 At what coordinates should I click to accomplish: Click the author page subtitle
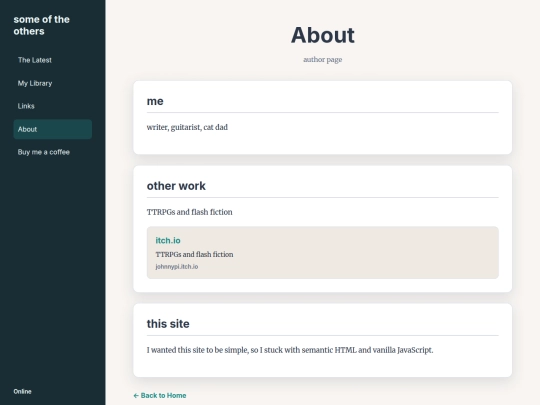coord(323,60)
